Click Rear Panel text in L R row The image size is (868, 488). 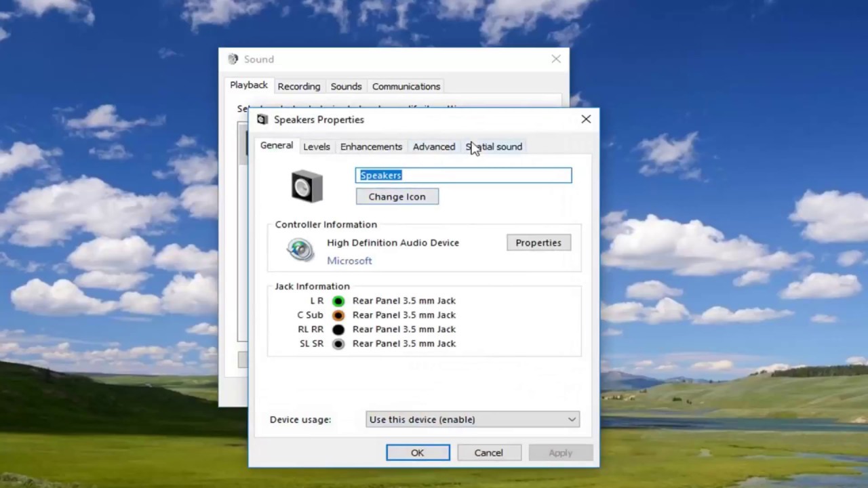click(x=404, y=301)
